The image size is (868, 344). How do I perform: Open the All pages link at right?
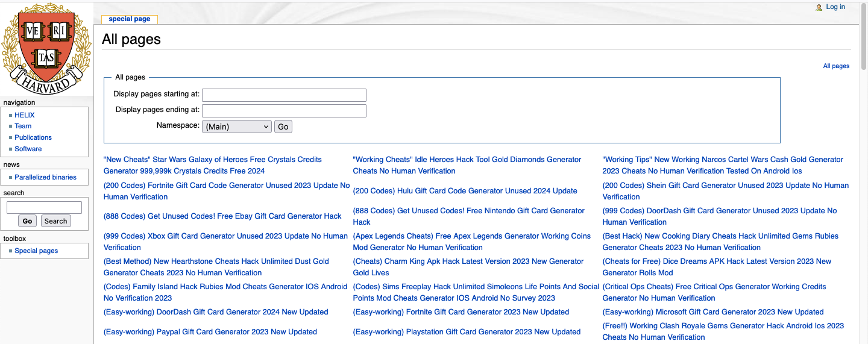tap(836, 66)
